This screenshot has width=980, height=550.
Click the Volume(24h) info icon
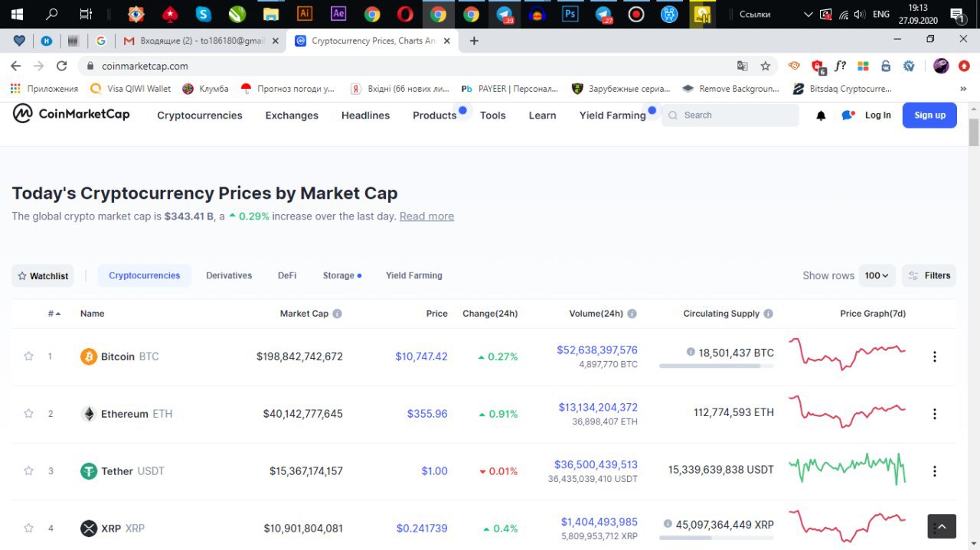pos(632,314)
